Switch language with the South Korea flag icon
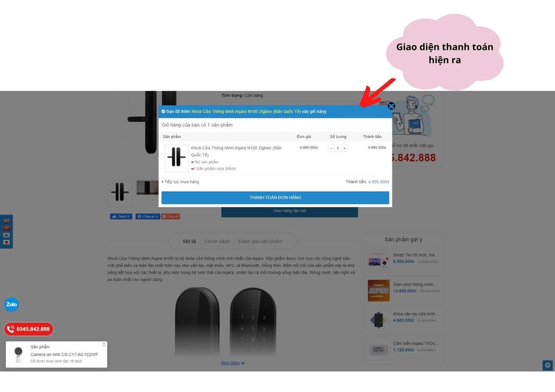The image size is (555, 392). coord(7,235)
